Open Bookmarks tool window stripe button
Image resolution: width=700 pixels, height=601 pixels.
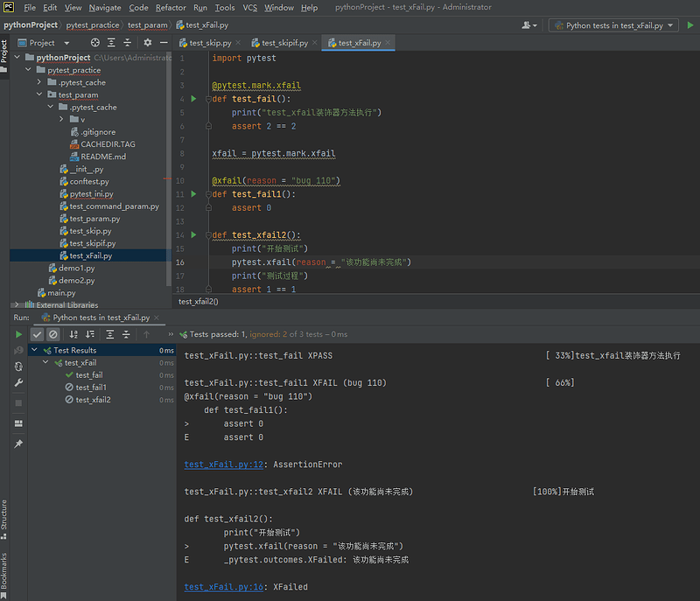[x=4, y=576]
